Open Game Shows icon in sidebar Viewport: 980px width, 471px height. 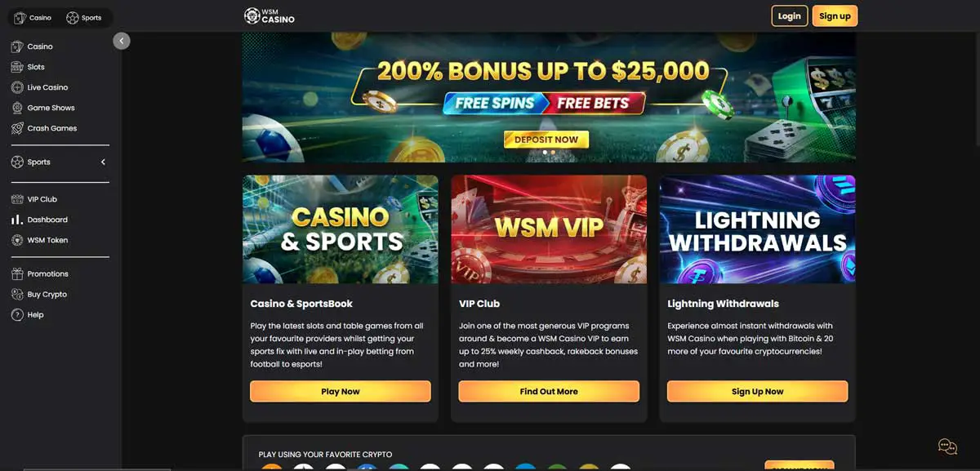17,108
